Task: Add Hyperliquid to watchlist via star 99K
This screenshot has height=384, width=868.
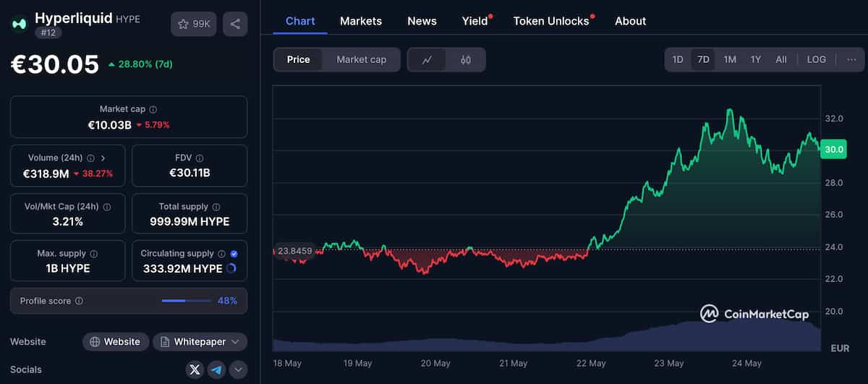Action: [x=194, y=24]
